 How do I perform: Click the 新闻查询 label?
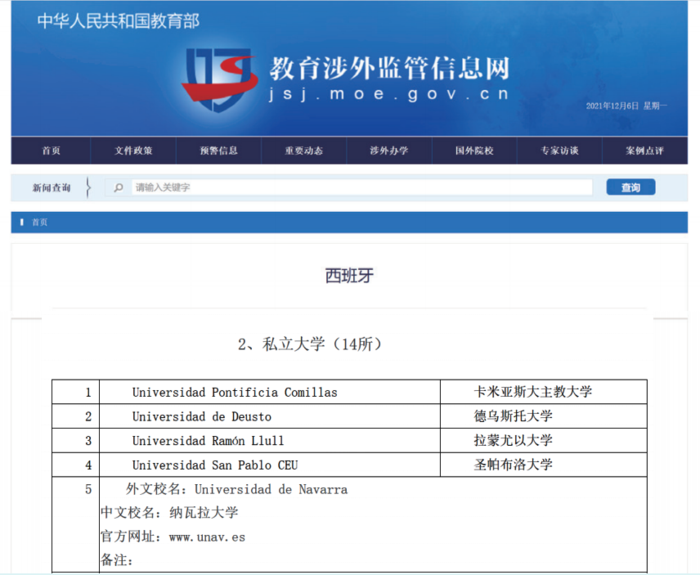tap(51, 188)
